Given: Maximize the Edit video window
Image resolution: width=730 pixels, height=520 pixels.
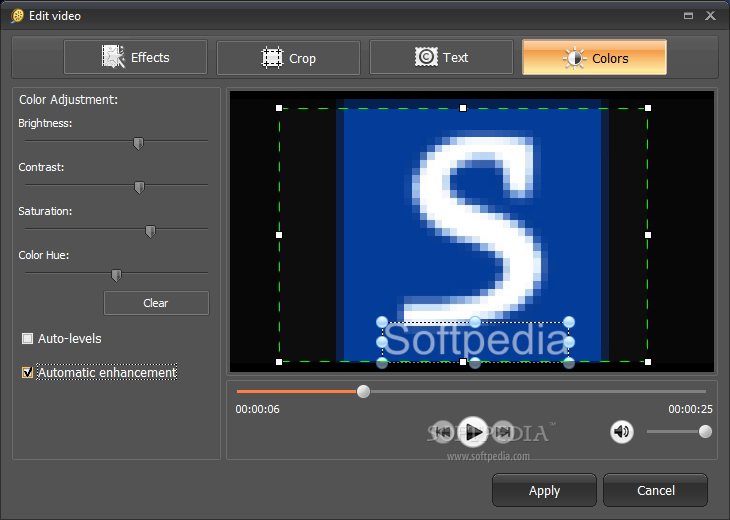Looking at the screenshot, I should 689,16.
